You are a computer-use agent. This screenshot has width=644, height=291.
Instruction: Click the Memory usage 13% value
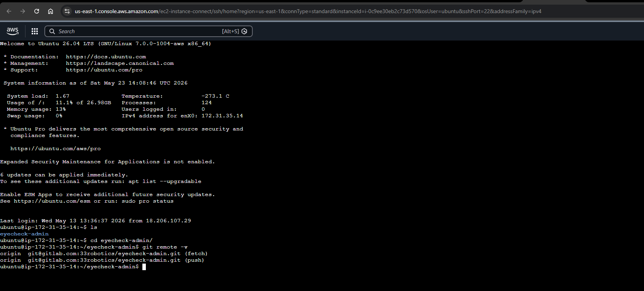pyautogui.click(x=61, y=109)
